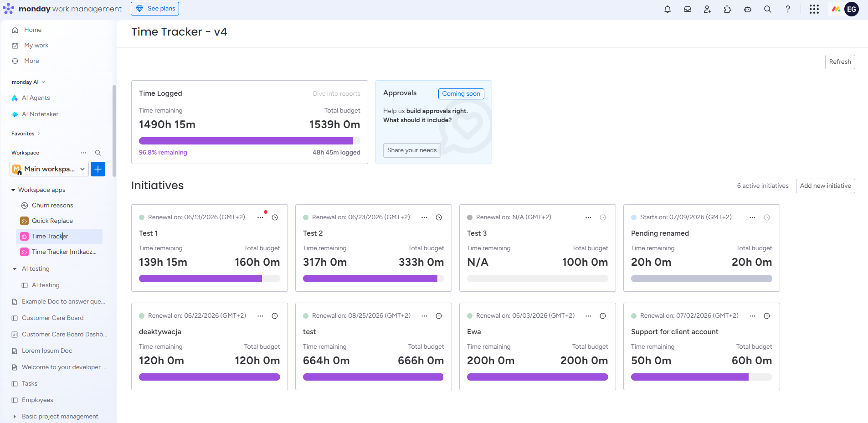
Task: Toggle the monday AI section dropdown
Action: [43, 82]
